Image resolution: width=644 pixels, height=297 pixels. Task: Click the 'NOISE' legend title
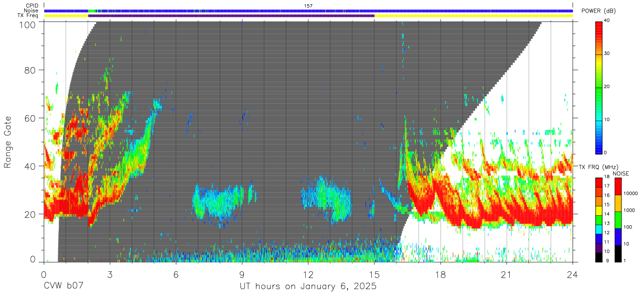pyautogui.click(x=621, y=173)
